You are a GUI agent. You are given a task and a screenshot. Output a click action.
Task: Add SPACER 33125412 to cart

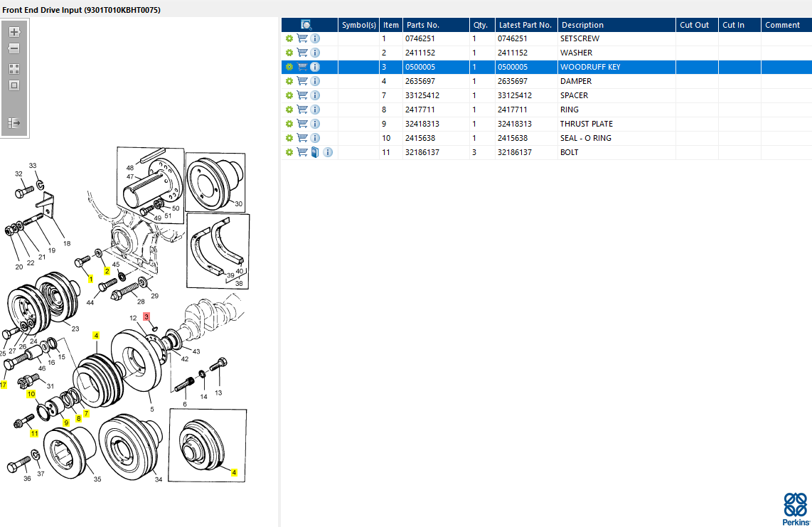(x=302, y=95)
